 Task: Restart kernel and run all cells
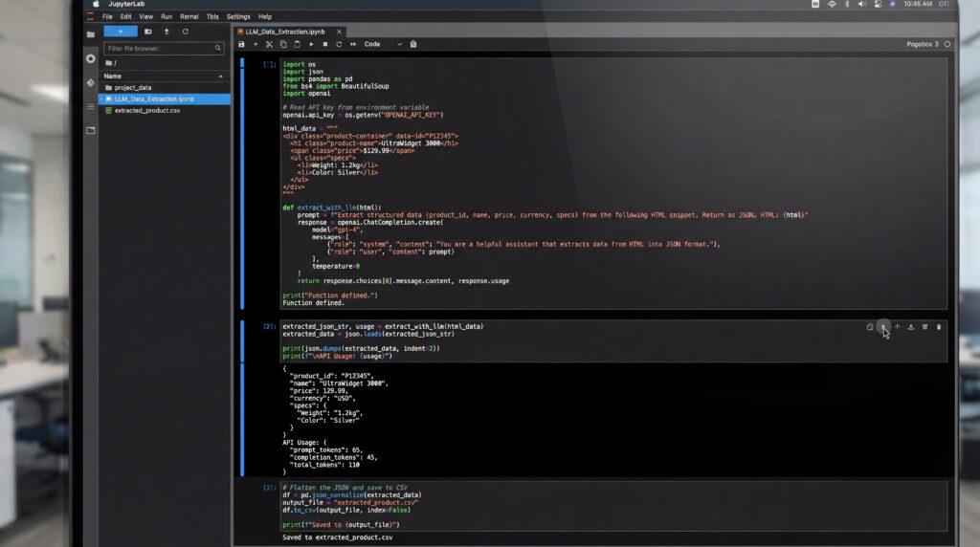(x=353, y=44)
